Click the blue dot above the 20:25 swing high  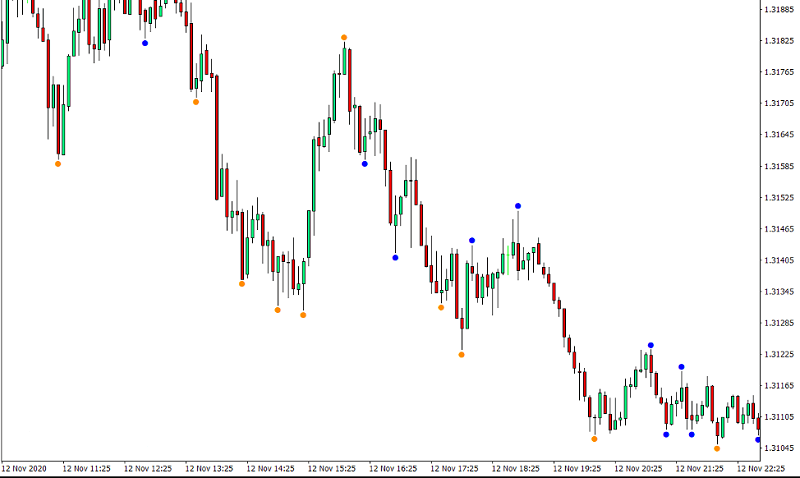pyautogui.click(x=651, y=345)
